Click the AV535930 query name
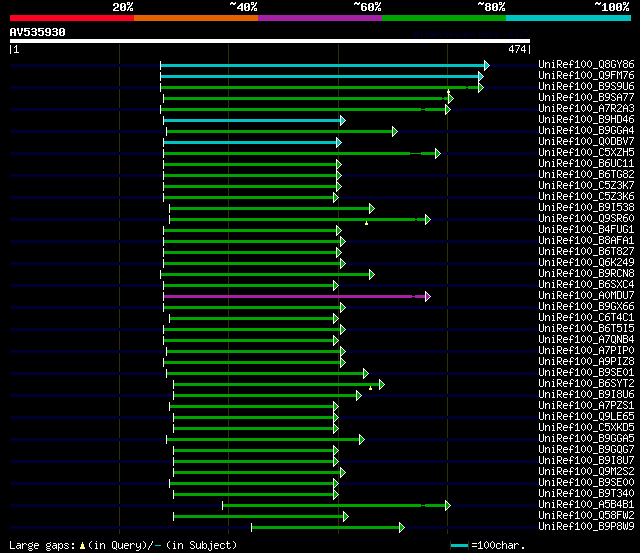Viewport: 640px width, 553px height. [37, 32]
